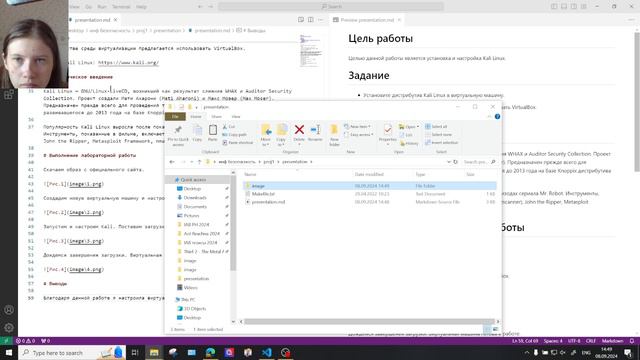Open the Windows Start menu

coord(9,353)
